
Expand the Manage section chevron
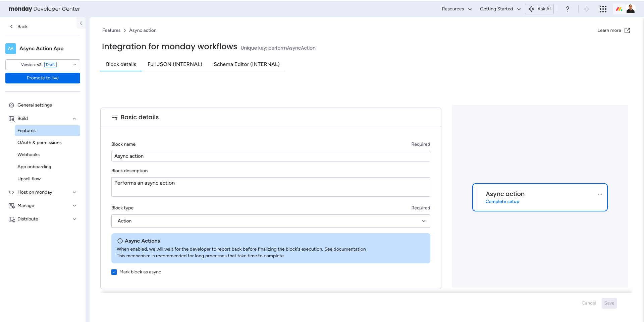pos(74,206)
